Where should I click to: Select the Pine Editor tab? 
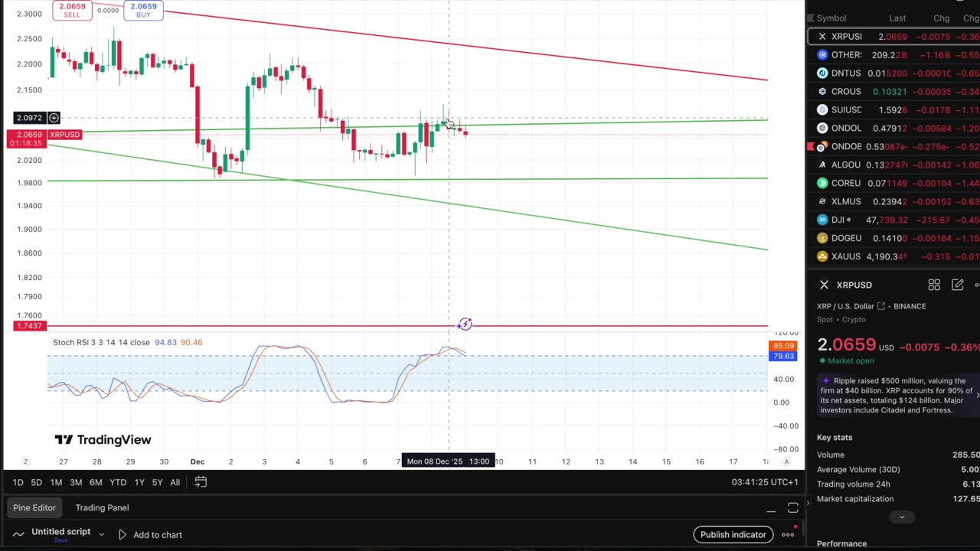pyautogui.click(x=34, y=507)
